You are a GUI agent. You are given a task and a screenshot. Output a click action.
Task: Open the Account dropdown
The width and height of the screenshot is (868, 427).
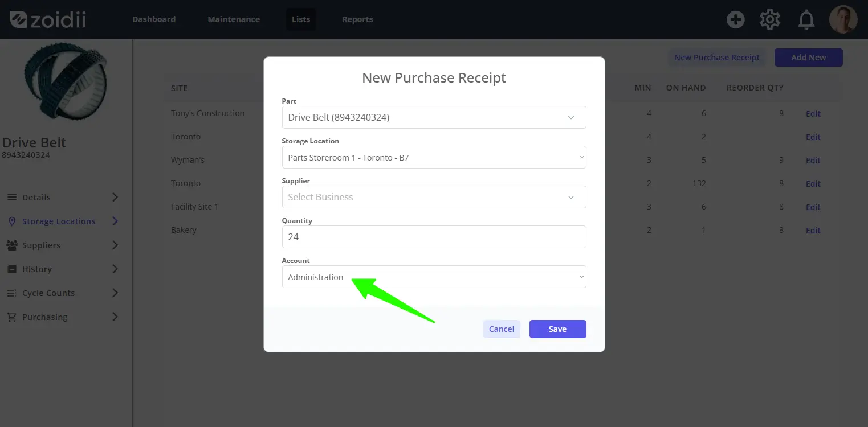434,277
